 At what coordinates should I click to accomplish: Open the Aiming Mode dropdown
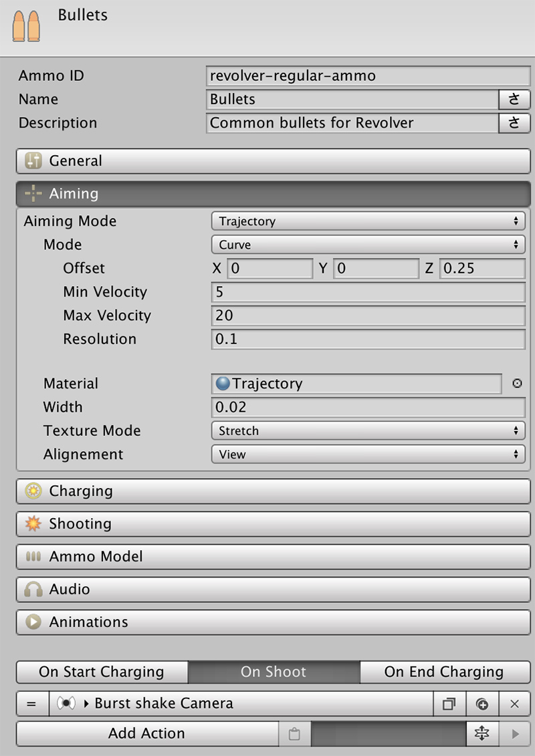coord(368,221)
